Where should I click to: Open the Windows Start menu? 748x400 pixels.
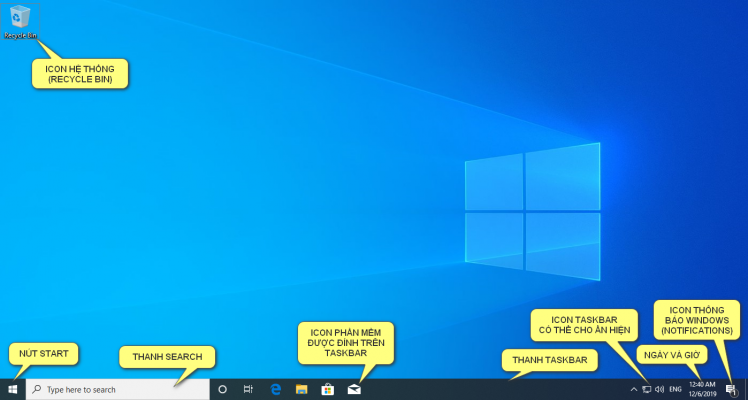tap(13, 389)
